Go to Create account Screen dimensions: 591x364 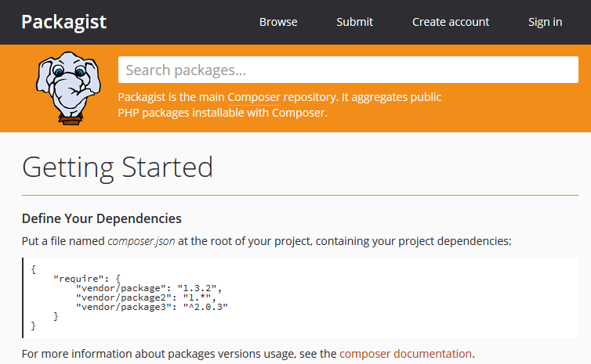tap(451, 22)
